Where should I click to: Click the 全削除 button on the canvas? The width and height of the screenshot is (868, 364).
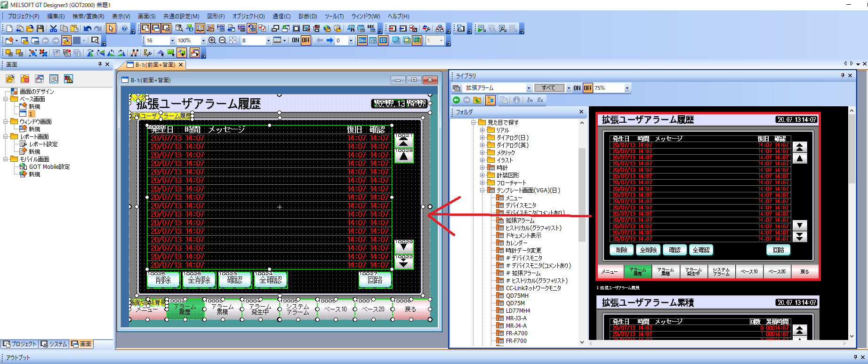tap(199, 280)
